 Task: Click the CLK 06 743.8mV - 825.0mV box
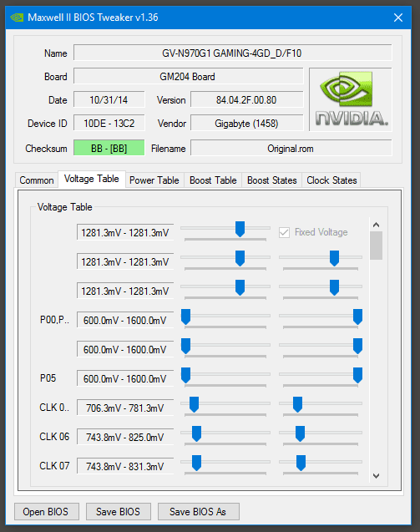[x=125, y=437]
